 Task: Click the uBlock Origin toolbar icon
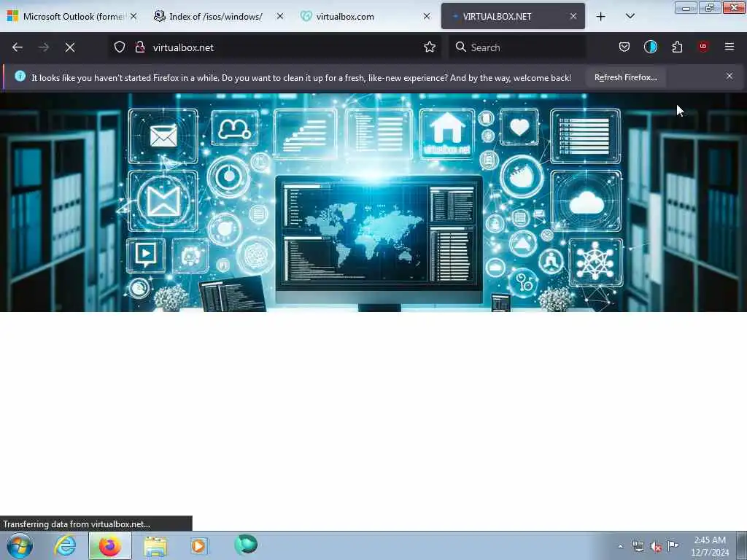[x=703, y=47]
